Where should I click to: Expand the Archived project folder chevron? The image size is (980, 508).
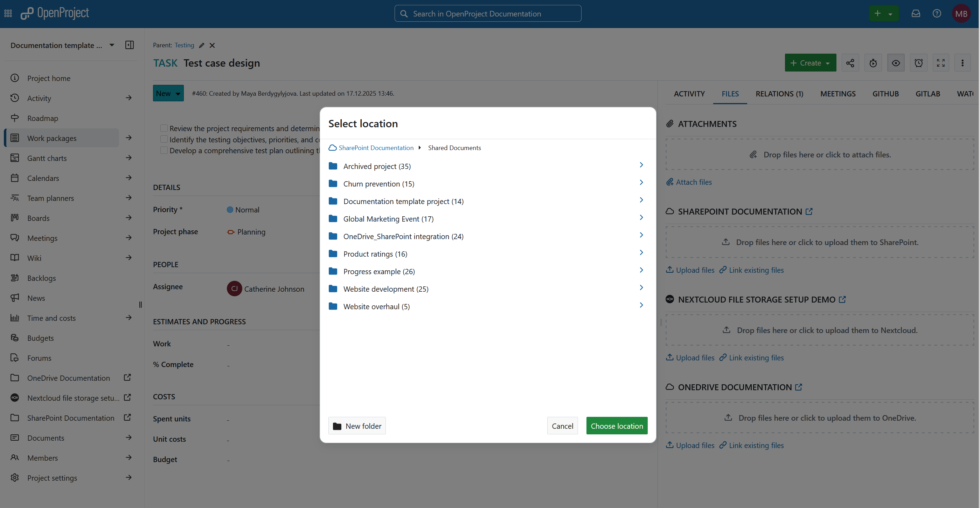click(641, 165)
